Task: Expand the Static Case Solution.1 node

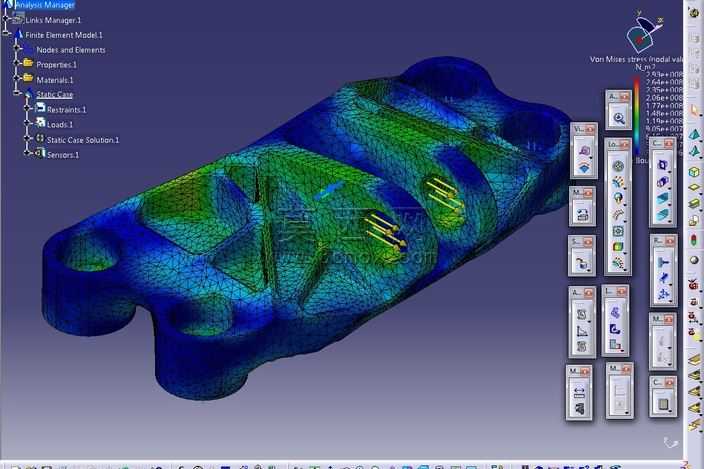Action: (28, 138)
